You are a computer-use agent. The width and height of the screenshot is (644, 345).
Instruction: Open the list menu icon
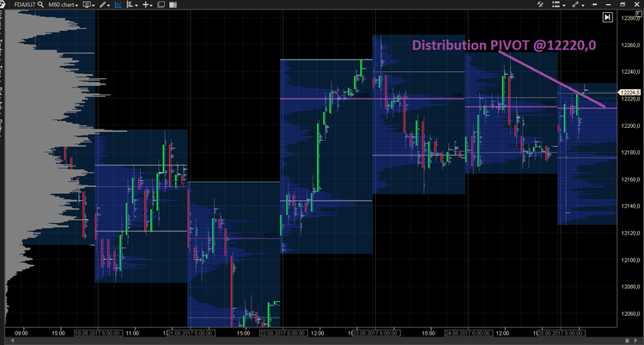(558, 4)
